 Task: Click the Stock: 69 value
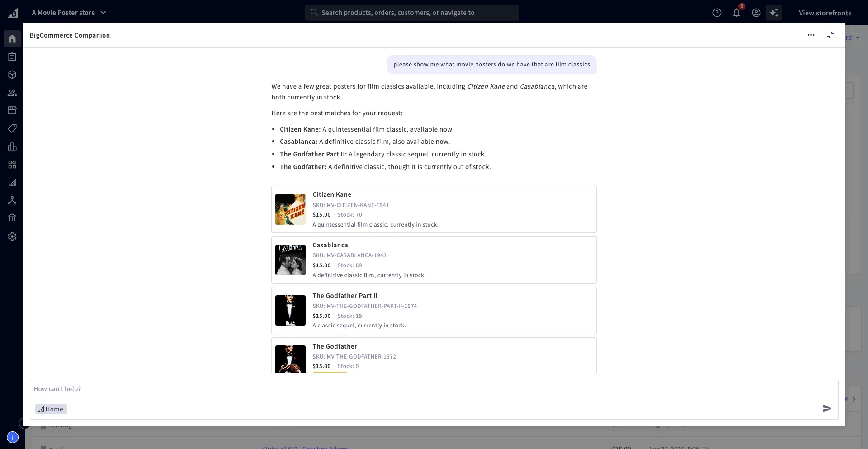350,265
